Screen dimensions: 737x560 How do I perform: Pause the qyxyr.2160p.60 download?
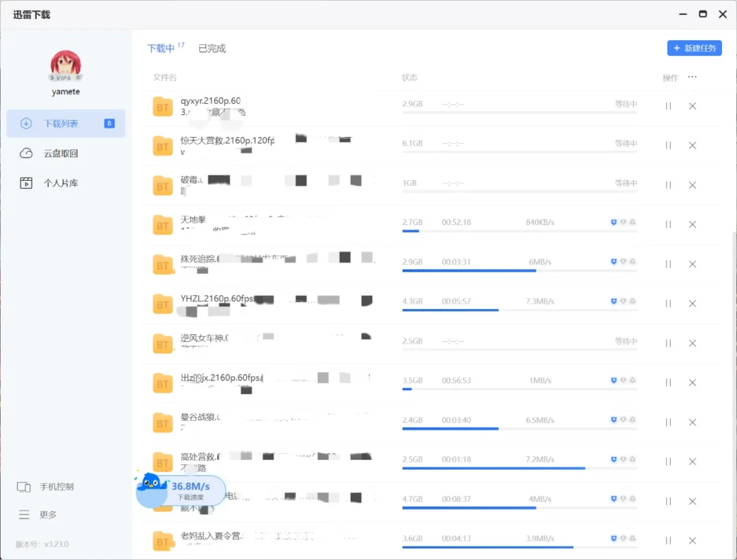click(668, 106)
